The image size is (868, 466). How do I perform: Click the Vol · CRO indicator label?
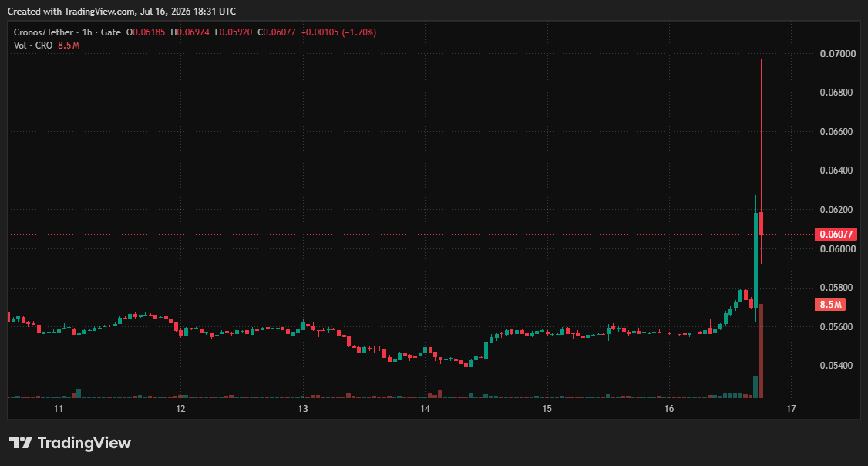click(x=33, y=46)
